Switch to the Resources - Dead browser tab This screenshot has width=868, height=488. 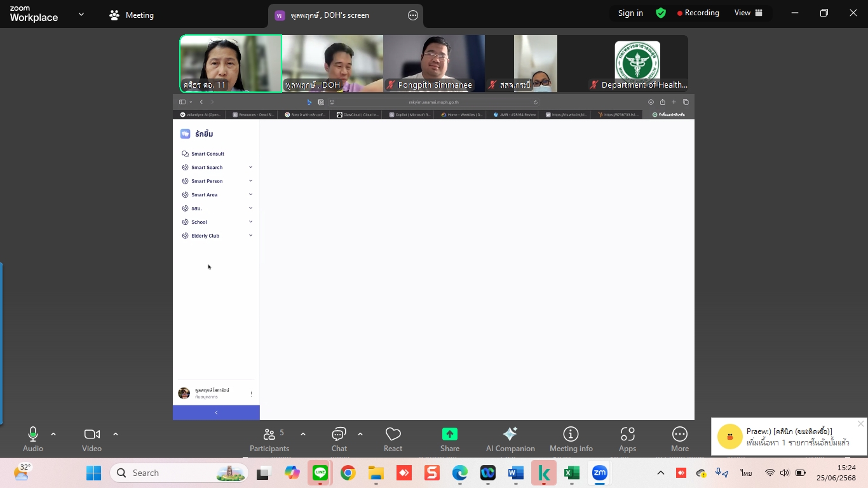tap(254, 115)
